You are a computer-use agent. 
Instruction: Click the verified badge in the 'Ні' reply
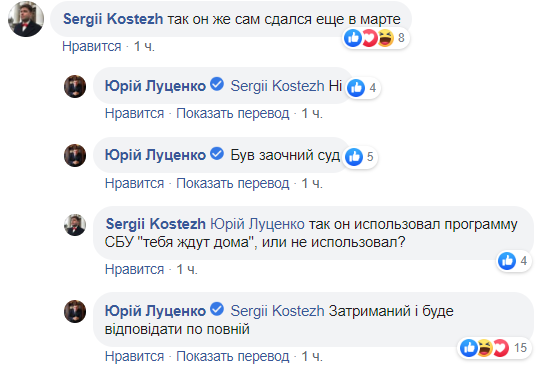217,84
